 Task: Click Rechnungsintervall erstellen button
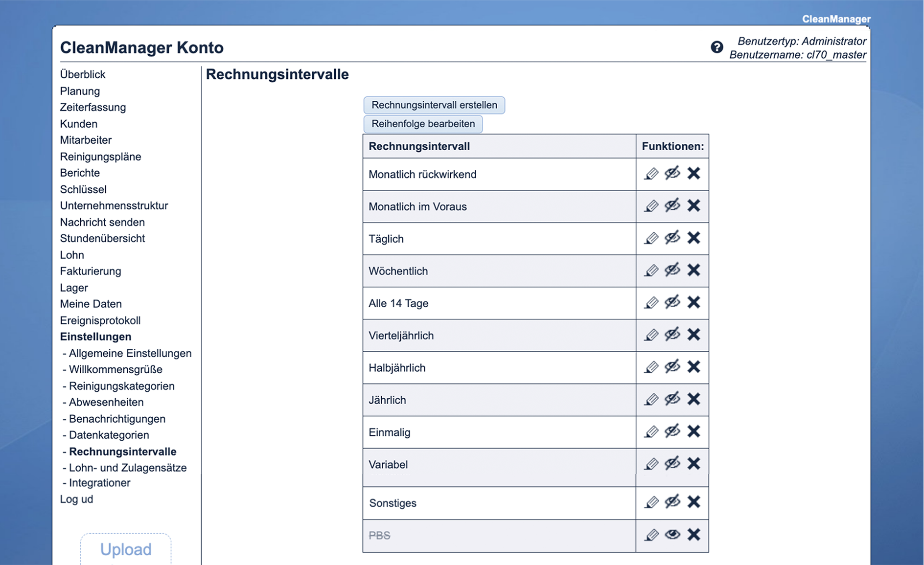(x=434, y=105)
